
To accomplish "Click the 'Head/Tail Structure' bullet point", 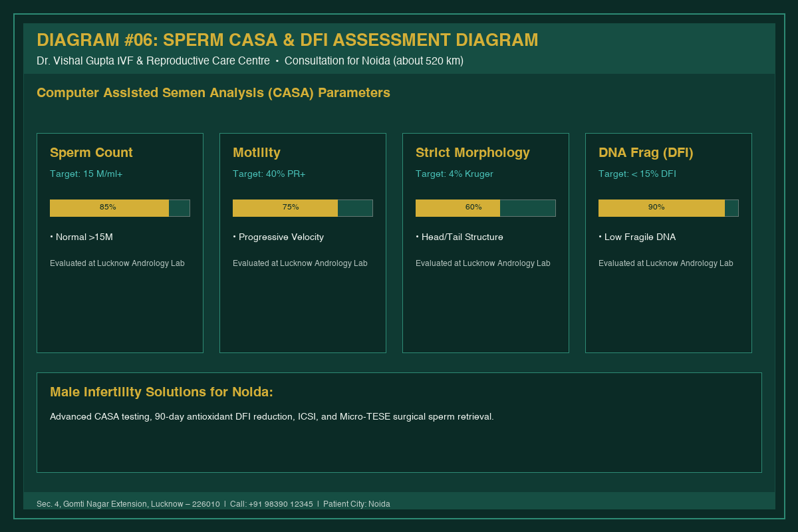I will click(x=460, y=237).
